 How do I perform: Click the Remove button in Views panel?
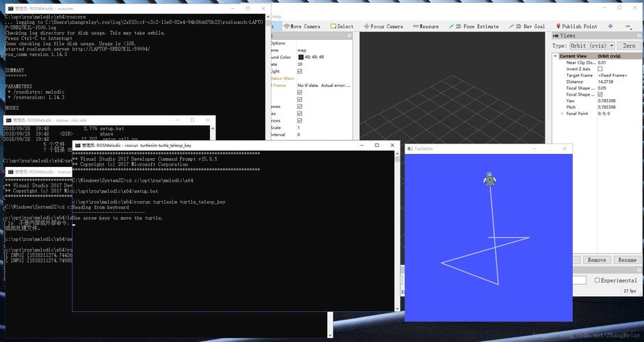[596, 260]
